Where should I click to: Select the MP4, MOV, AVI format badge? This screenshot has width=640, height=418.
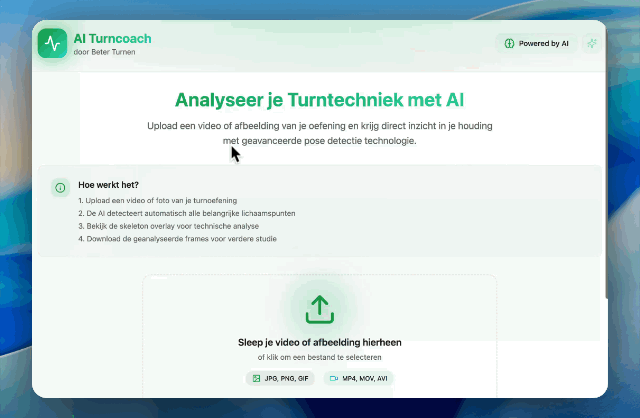[x=358, y=379]
